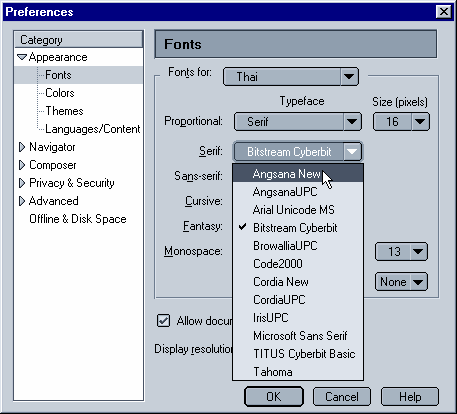
Task: Click the Composer category label
Action: 53,165
